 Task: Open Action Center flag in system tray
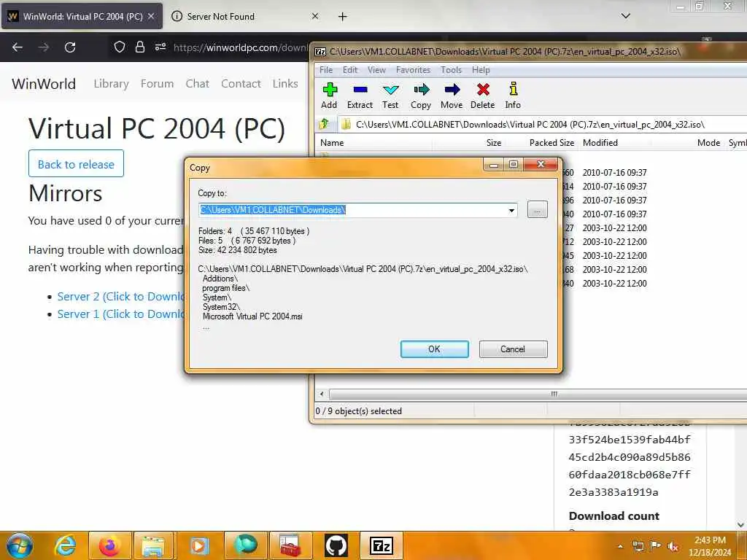(x=656, y=546)
